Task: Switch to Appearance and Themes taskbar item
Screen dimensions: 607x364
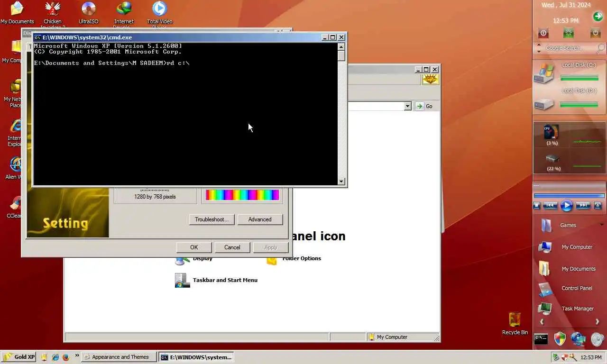Action: [119, 357]
